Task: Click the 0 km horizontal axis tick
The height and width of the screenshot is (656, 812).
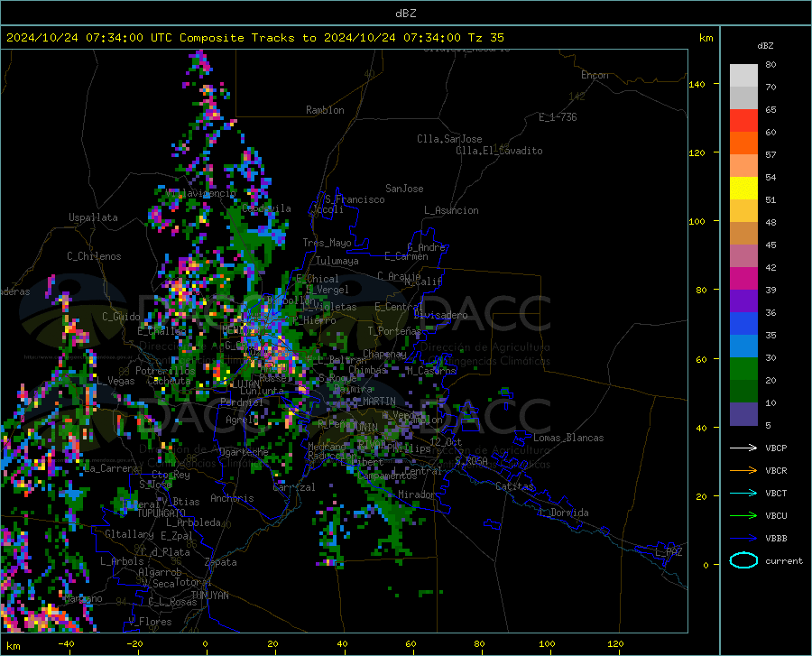Action: point(206,643)
